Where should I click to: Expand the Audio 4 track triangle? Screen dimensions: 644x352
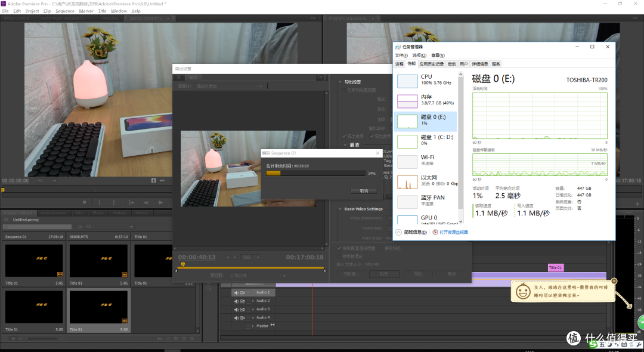[x=253, y=317]
